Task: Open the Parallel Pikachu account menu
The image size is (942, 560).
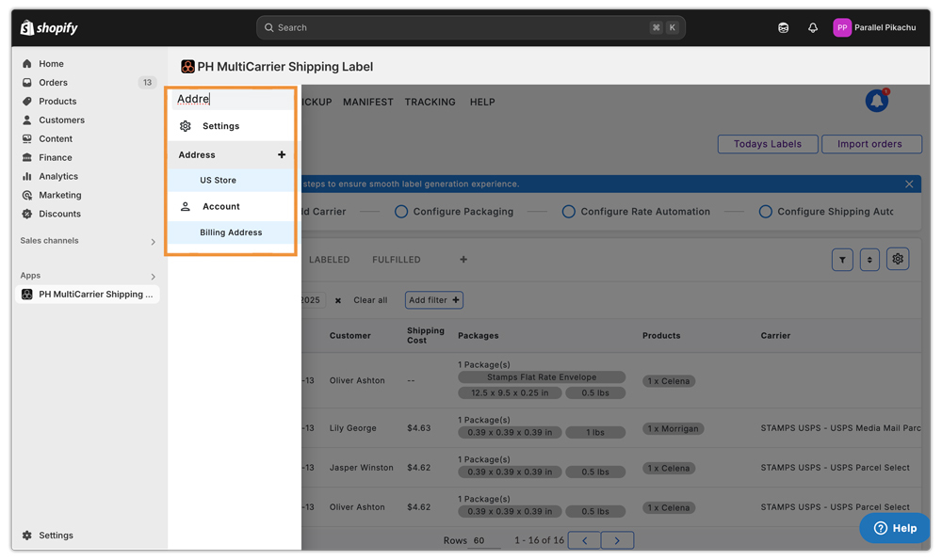Action: (875, 27)
